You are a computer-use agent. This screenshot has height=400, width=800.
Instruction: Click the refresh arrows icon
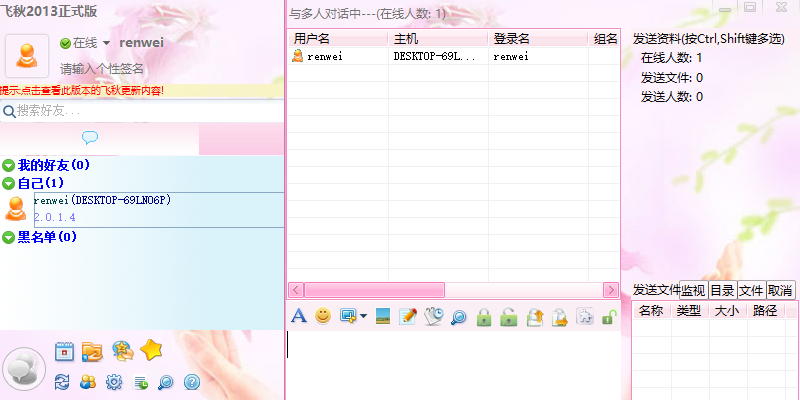(x=62, y=381)
